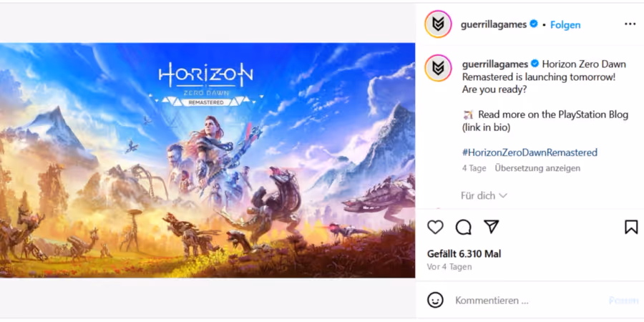View likes list Gefällt 6.310 Mal
The height and width of the screenshot is (322, 644).
(x=464, y=254)
